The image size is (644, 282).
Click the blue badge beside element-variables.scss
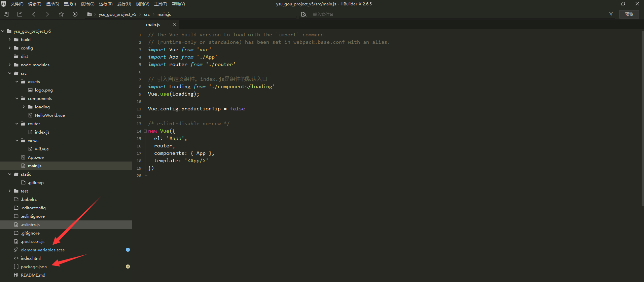[128, 250]
